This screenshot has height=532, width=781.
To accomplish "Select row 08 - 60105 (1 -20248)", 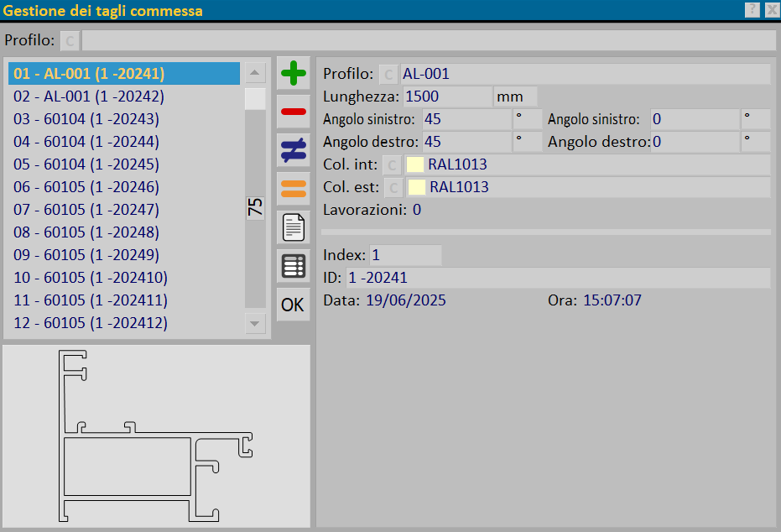I will 124,232.
